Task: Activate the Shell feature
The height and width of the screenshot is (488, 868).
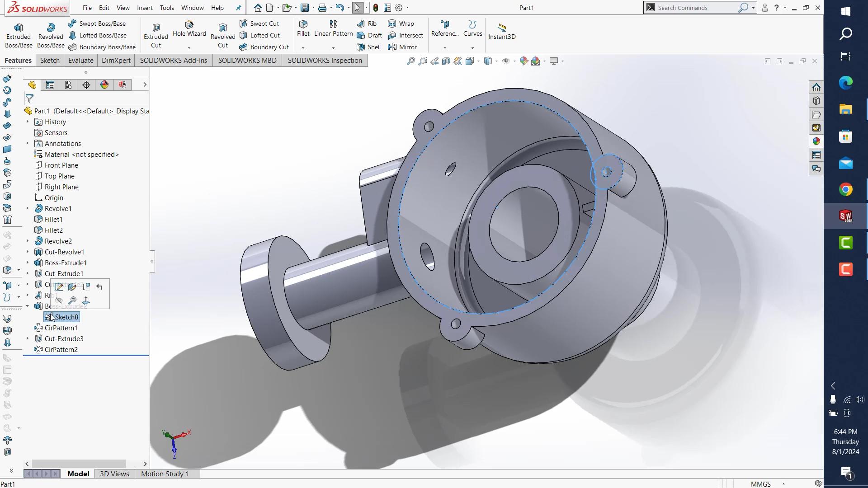Action: click(x=369, y=47)
